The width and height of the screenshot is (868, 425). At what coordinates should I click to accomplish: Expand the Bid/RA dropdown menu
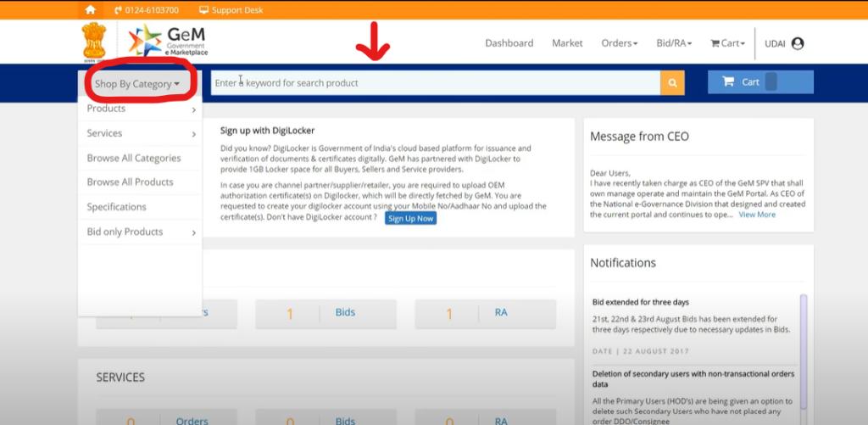point(674,43)
